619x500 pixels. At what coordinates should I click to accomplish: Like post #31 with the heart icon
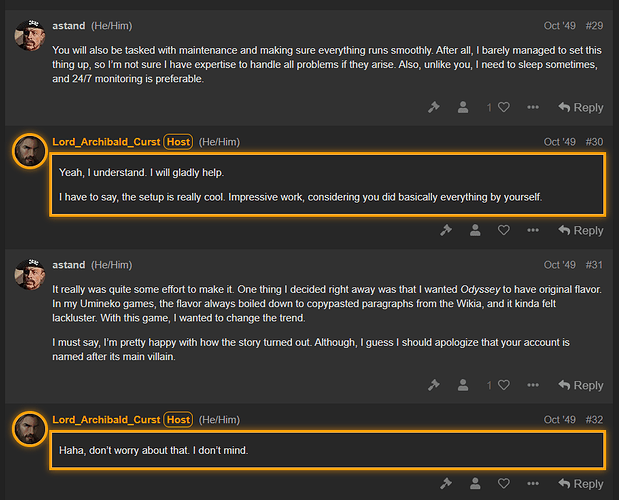click(503, 385)
